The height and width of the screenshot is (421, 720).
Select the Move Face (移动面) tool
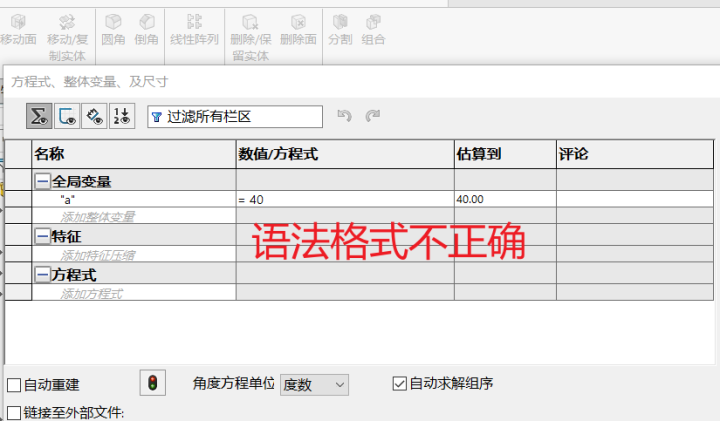pos(18,30)
